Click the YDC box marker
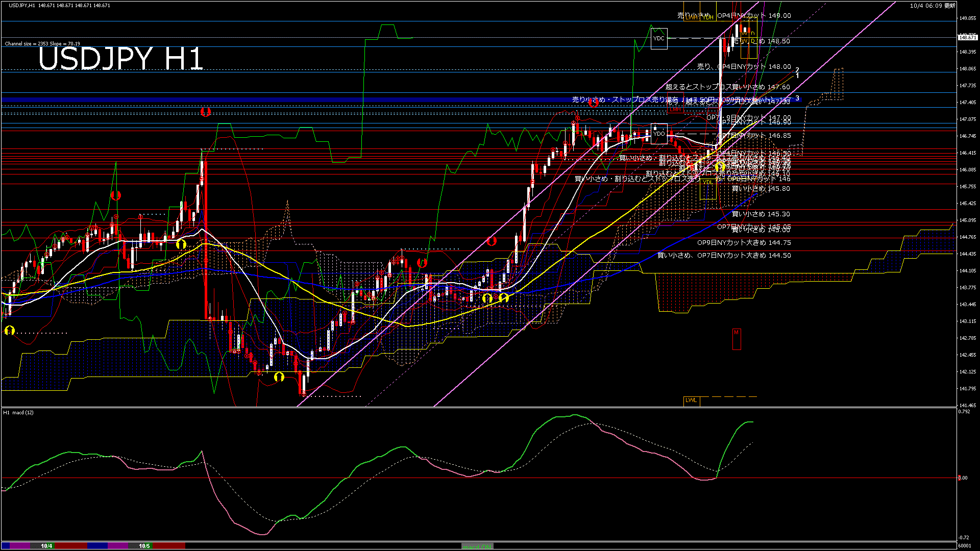This screenshot has width=980, height=551. [659, 38]
